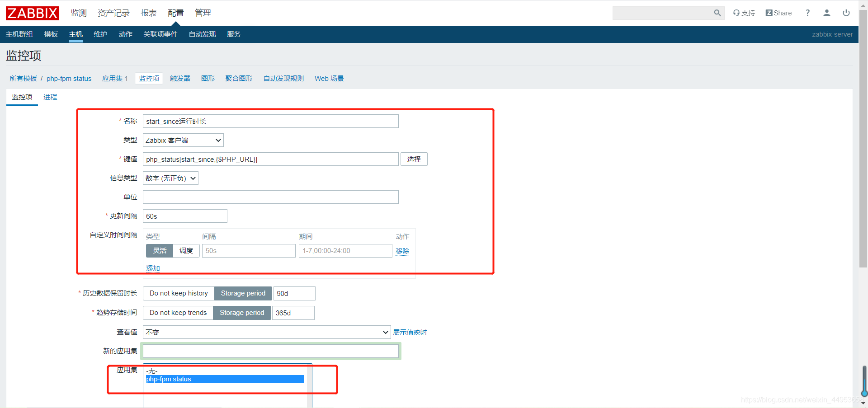This screenshot has width=868, height=408.
Task: Open the support (支持) link
Action: click(x=744, y=13)
